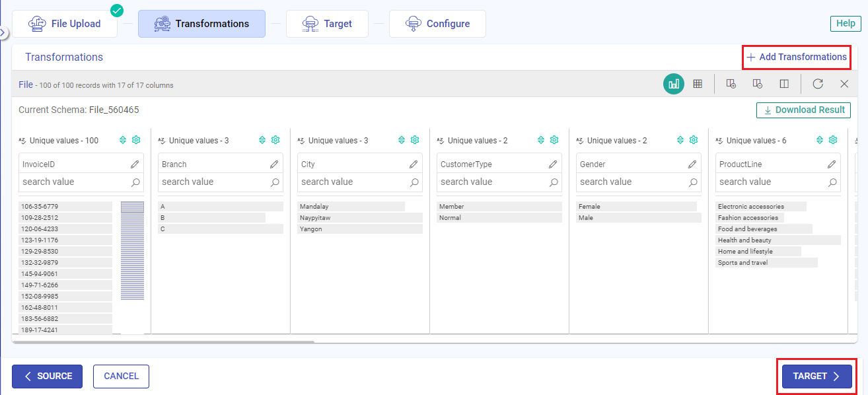Select the table grid view icon
868x395 pixels.
tap(698, 84)
